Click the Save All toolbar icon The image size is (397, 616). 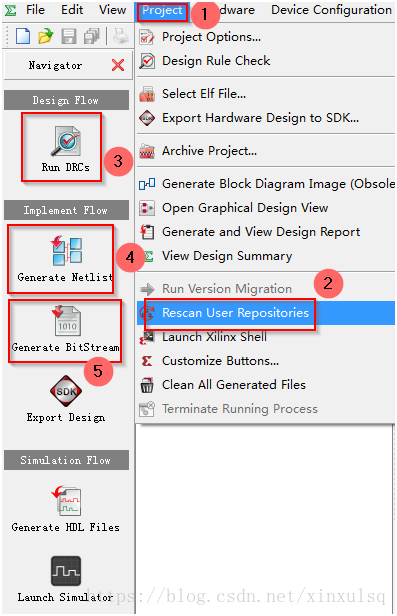(x=92, y=36)
